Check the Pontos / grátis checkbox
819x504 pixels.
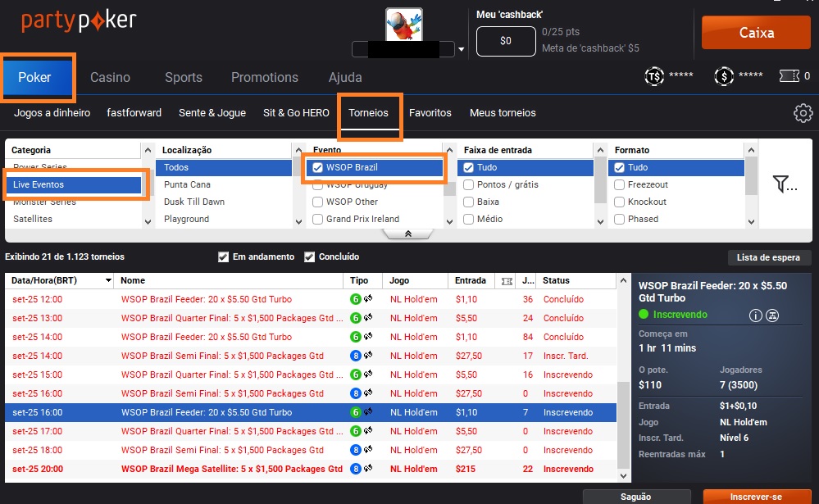pos(468,184)
